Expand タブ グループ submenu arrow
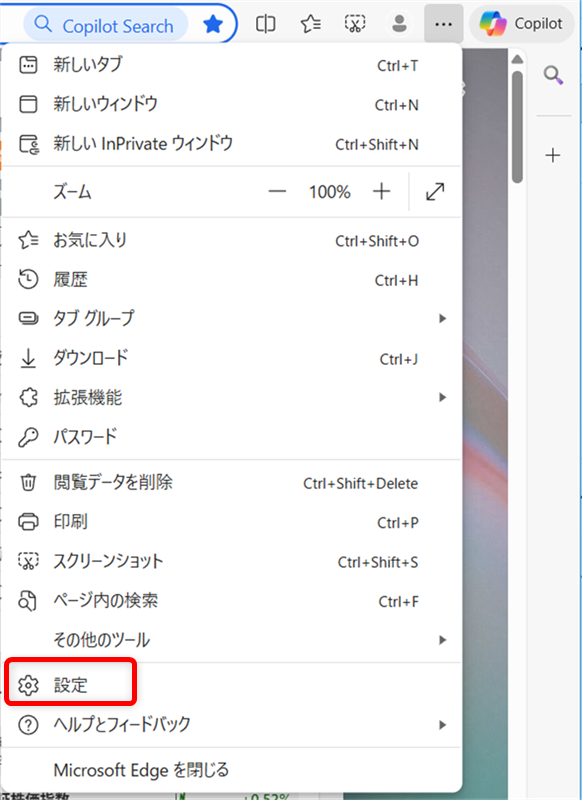This screenshot has height=800, width=582. 442,318
